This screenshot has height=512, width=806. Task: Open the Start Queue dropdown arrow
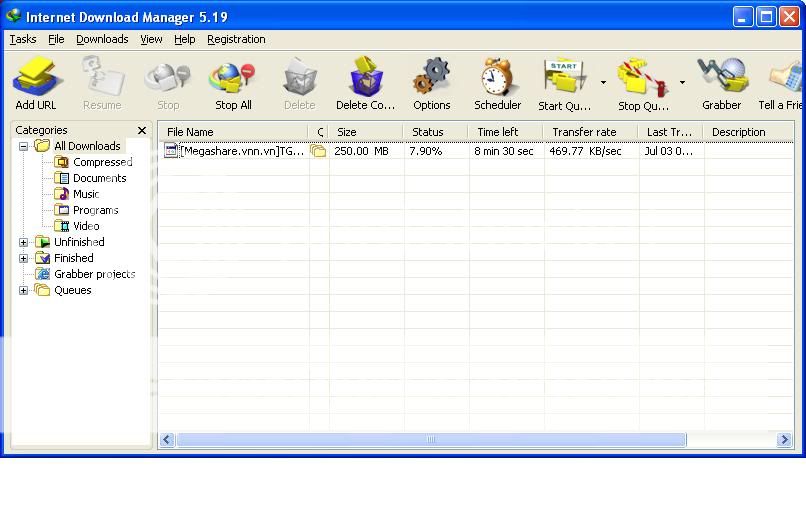tap(603, 82)
